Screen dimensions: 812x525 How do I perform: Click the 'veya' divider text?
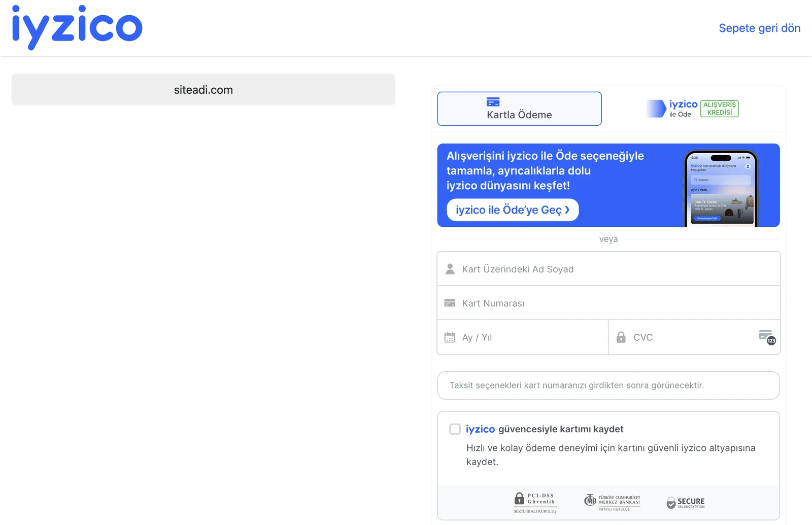(x=608, y=239)
